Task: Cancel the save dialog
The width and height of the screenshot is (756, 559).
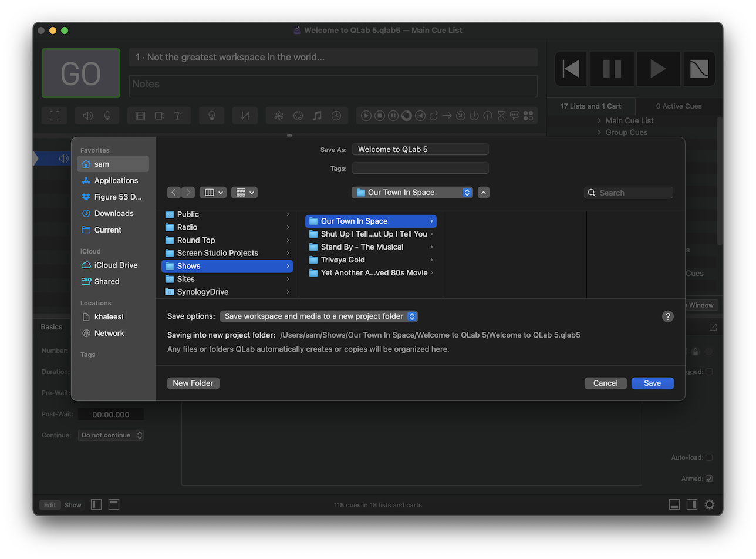Action: 605,383
